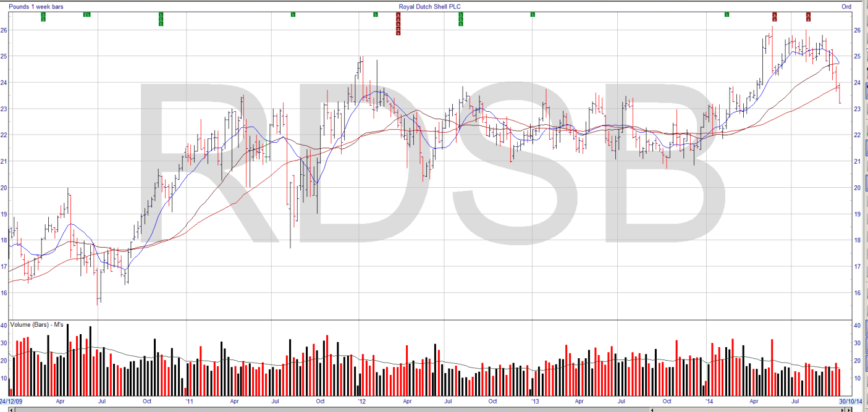This screenshot has height=412, width=868.
Task: Click the green marker above August 2011
Action: 293,14
